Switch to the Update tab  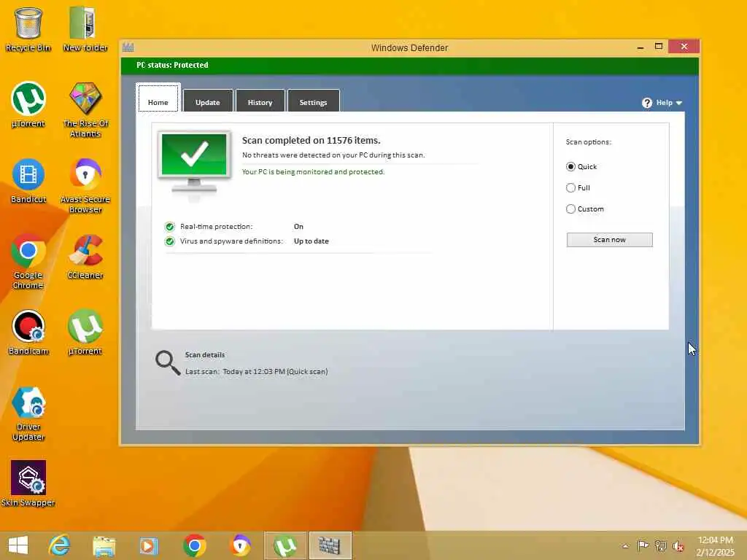(x=208, y=101)
